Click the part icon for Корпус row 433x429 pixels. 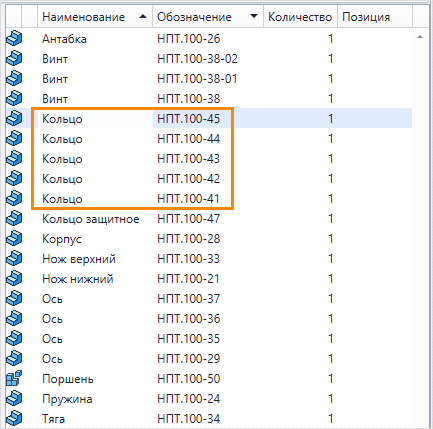tap(14, 239)
